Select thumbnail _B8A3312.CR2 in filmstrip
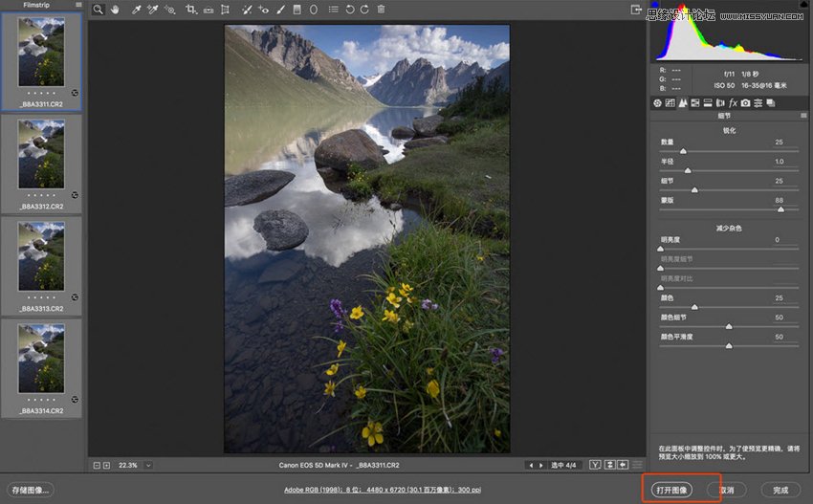Screen dimensions: 813x504 click(41, 164)
